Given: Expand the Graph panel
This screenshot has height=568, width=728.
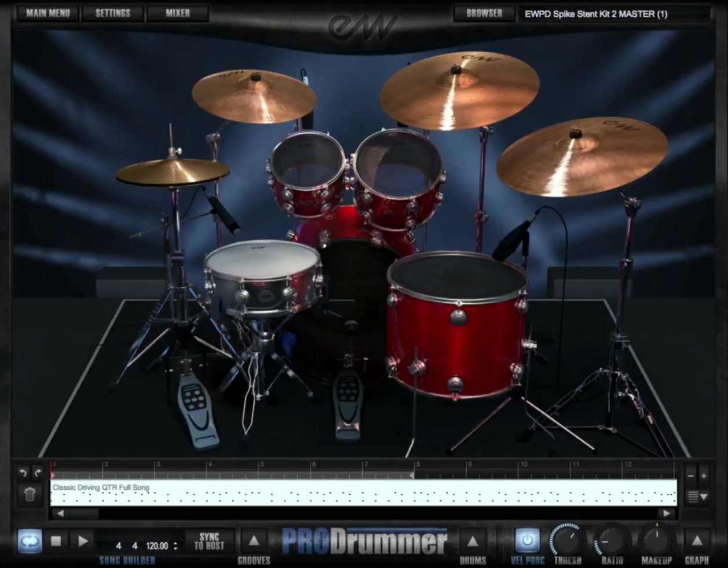Looking at the screenshot, I should click(697, 541).
